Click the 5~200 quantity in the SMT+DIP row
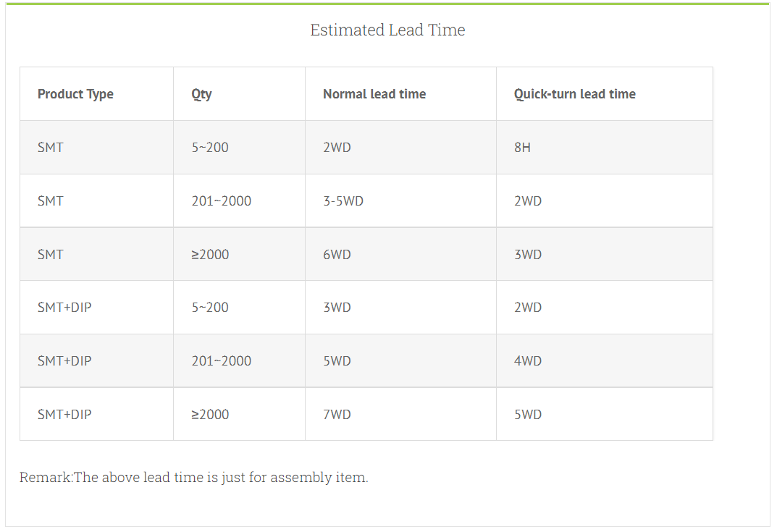This screenshot has height=532, width=777. (x=210, y=308)
